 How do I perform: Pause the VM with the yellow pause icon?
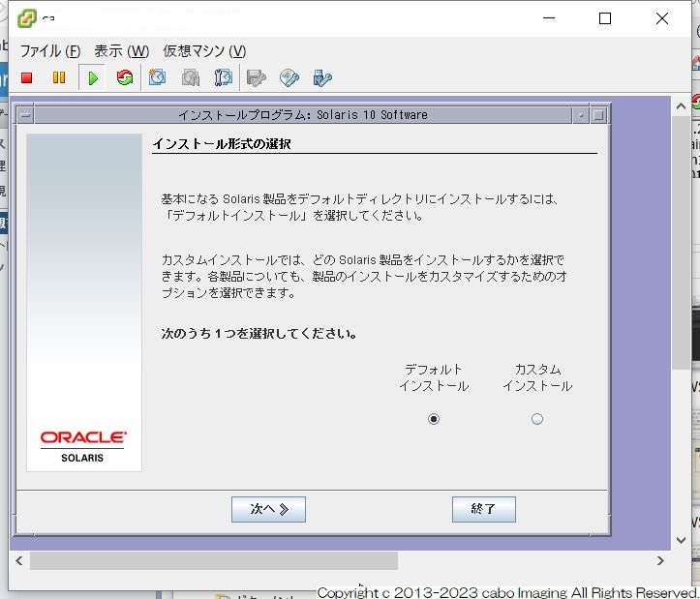tap(59, 78)
